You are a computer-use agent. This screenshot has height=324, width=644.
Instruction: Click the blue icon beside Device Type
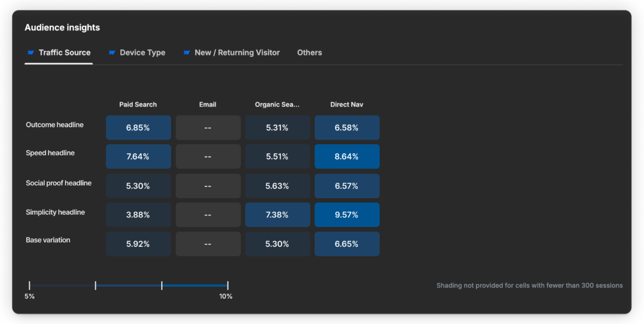pyautogui.click(x=112, y=53)
